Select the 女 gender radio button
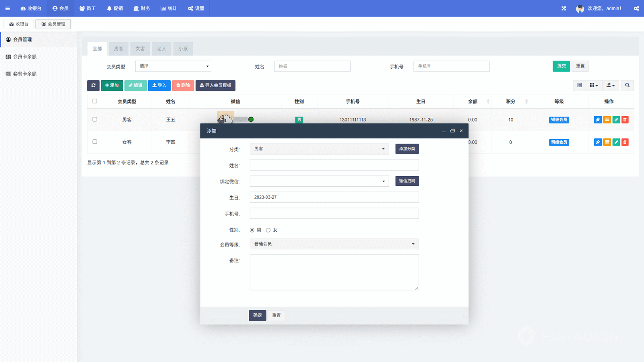 268,230
